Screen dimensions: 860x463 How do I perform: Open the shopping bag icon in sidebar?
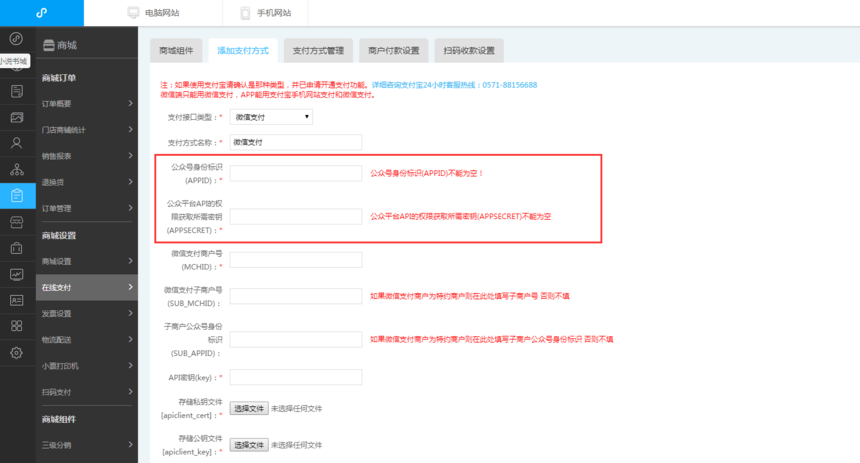click(x=16, y=248)
